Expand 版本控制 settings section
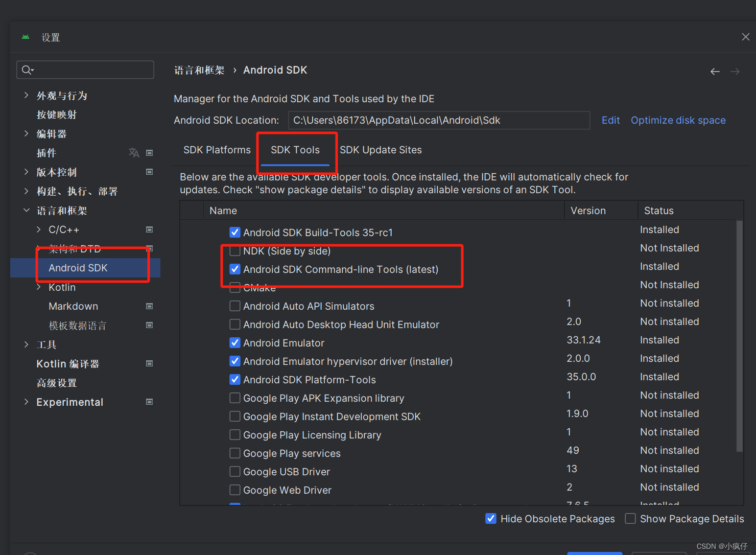 26,172
